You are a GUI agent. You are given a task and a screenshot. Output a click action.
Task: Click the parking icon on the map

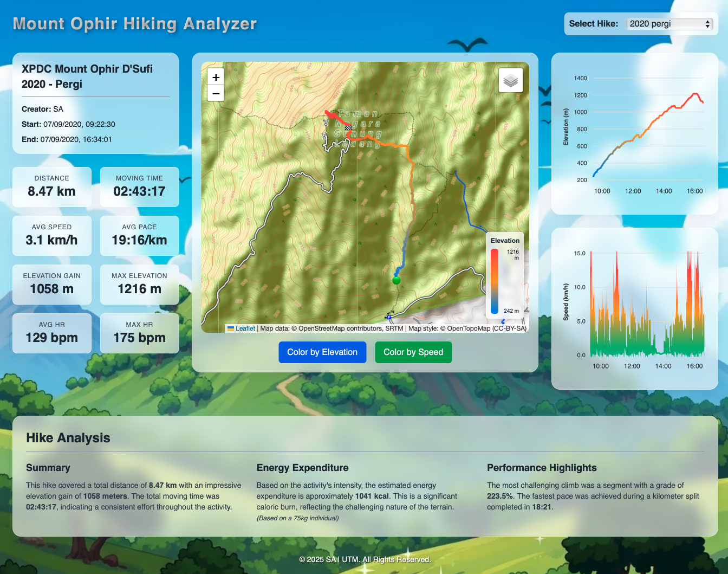[x=388, y=316]
